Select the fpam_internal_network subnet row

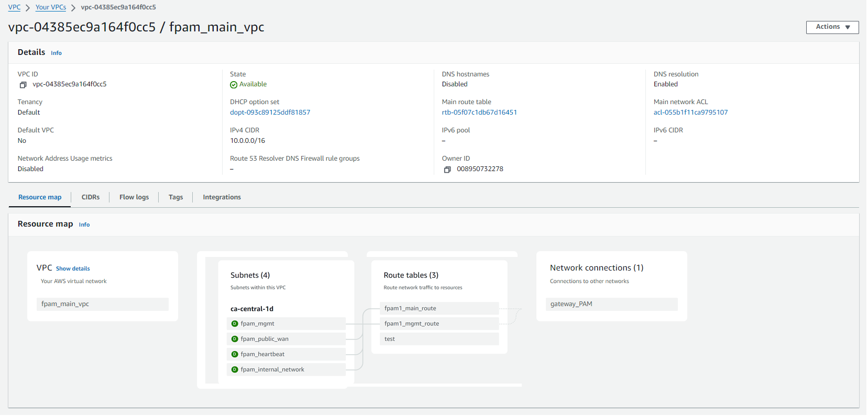pyautogui.click(x=286, y=369)
